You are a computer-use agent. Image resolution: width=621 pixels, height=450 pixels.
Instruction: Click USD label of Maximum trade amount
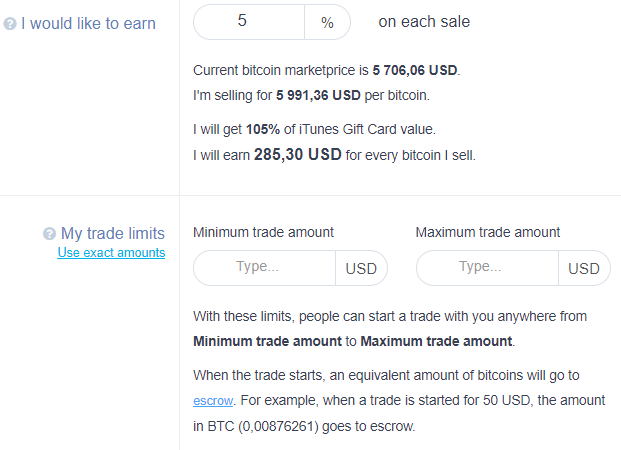click(584, 268)
